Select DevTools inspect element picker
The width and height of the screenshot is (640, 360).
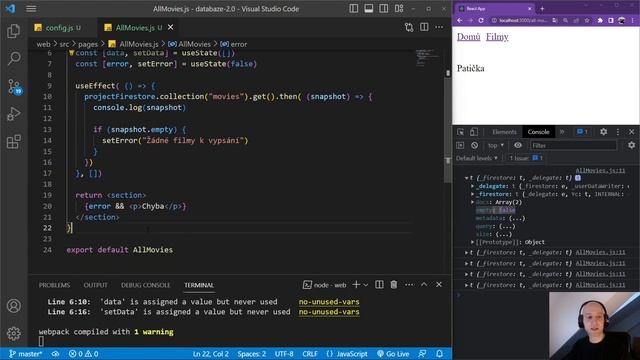(461, 132)
